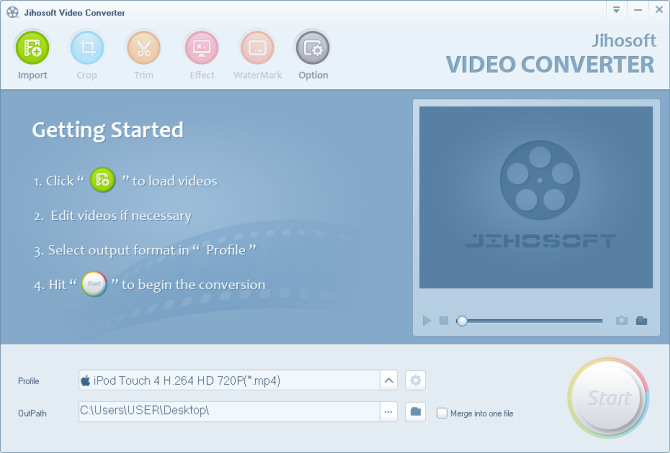Image resolution: width=670 pixels, height=453 pixels.
Task: Open output folder next to OutPath
Action: pyautogui.click(x=416, y=411)
